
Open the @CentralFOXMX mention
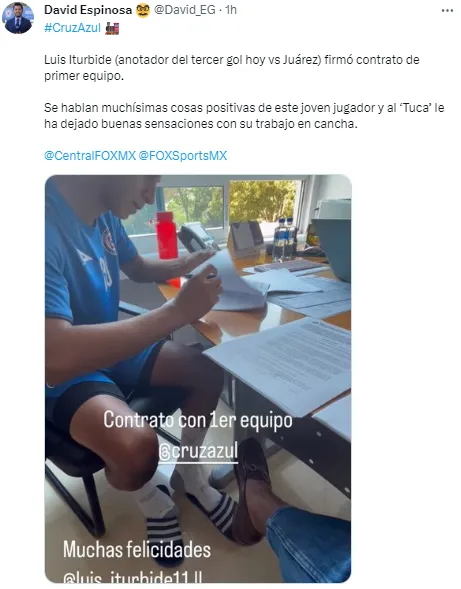pyautogui.click(x=90, y=156)
